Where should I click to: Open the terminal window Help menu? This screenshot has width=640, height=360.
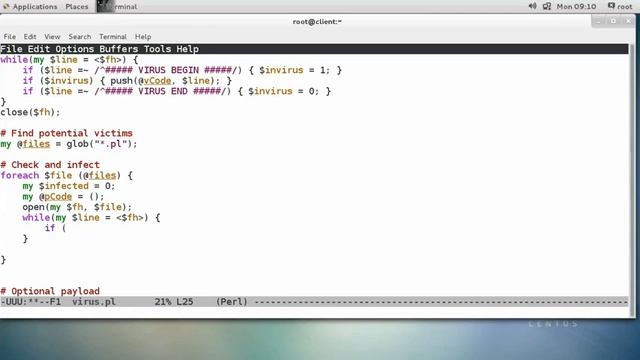coord(143,37)
